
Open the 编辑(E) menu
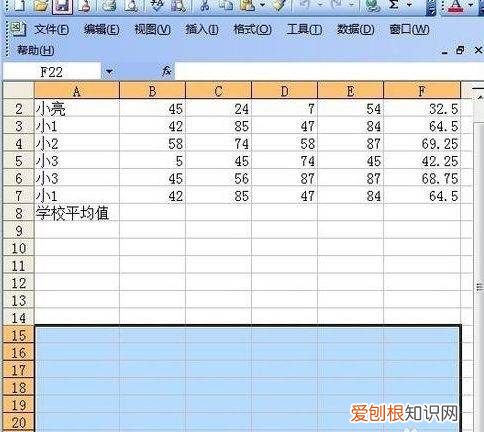point(101,30)
